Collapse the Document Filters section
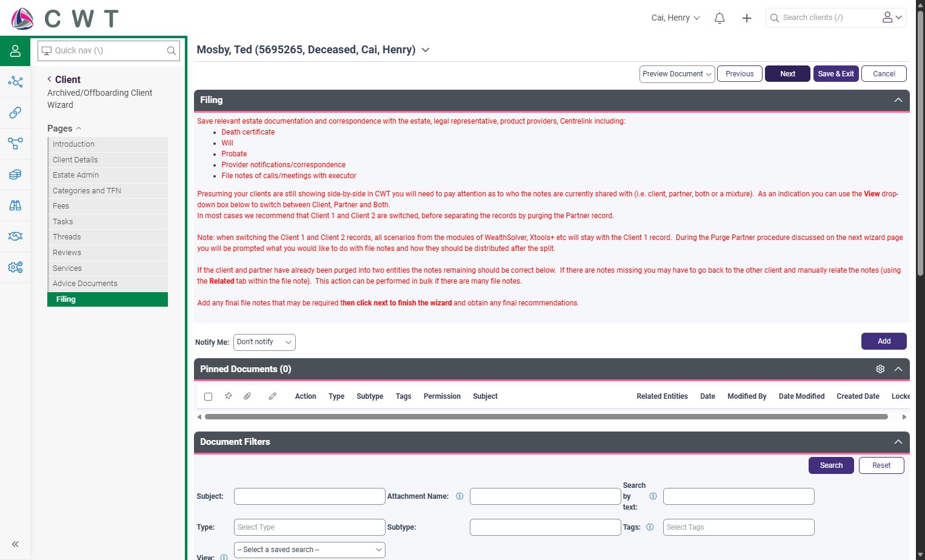The image size is (925, 560). (x=898, y=442)
